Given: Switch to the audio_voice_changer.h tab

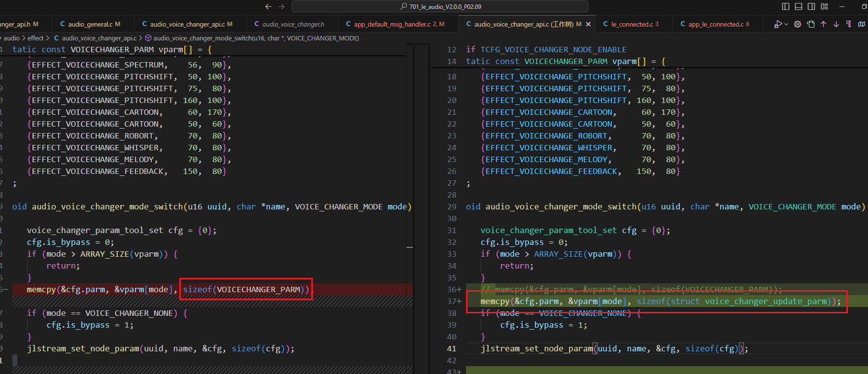Looking at the screenshot, I should [293, 24].
